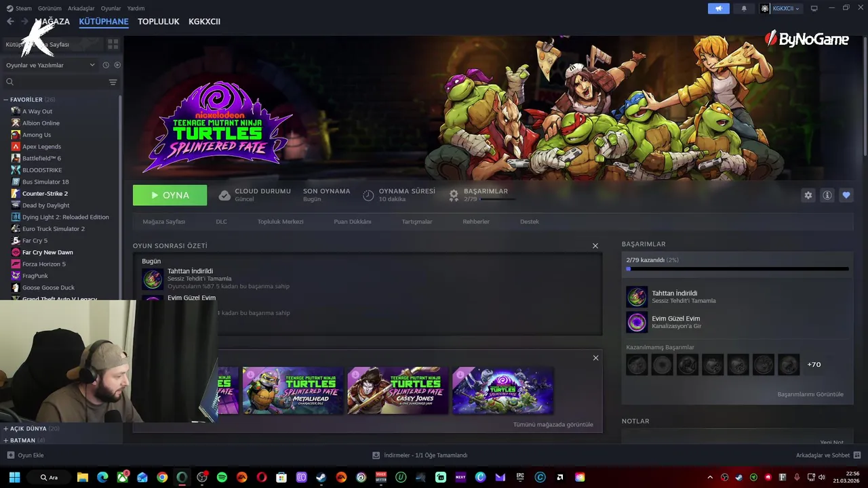The image size is (868, 488).
Task: Open Puan Dükkânı link
Action: point(352,222)
